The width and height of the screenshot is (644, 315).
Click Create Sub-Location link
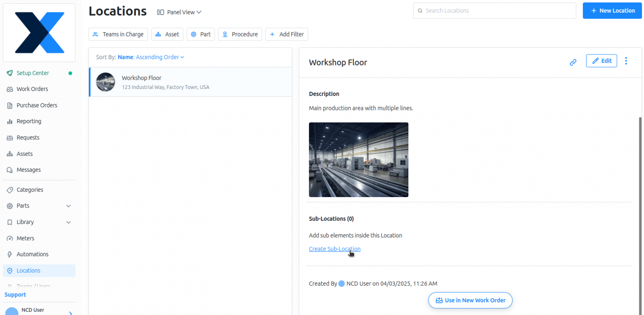tap(334, 249)
